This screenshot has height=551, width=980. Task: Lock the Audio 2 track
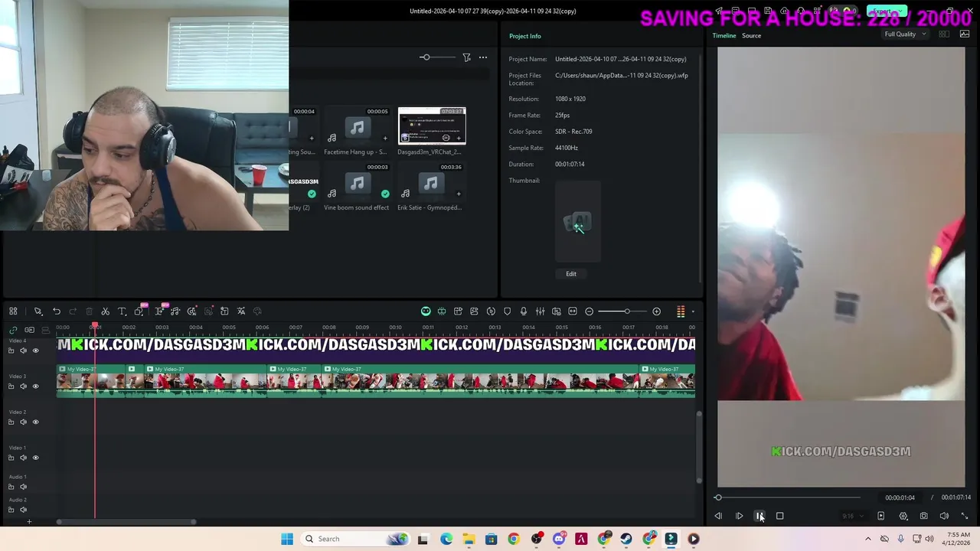click(11, 510)
